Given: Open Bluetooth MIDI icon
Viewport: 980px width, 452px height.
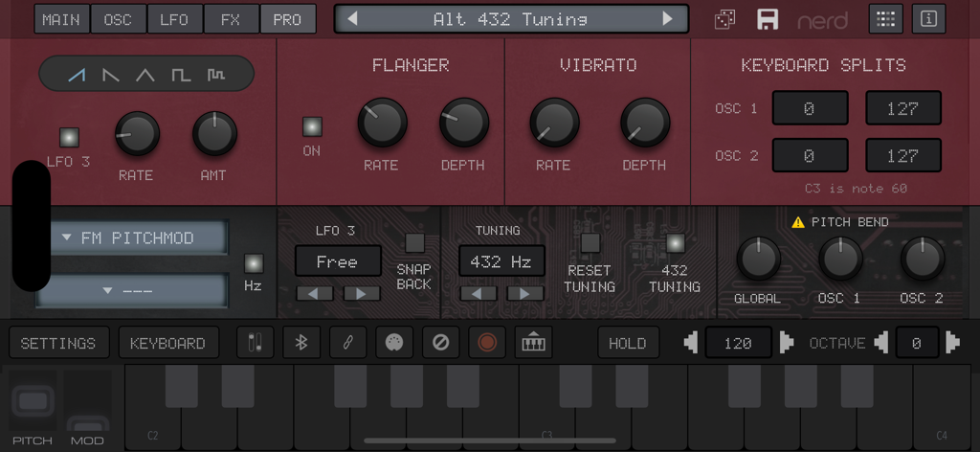Looking at the screenshot, I should (x=301, y=343).
